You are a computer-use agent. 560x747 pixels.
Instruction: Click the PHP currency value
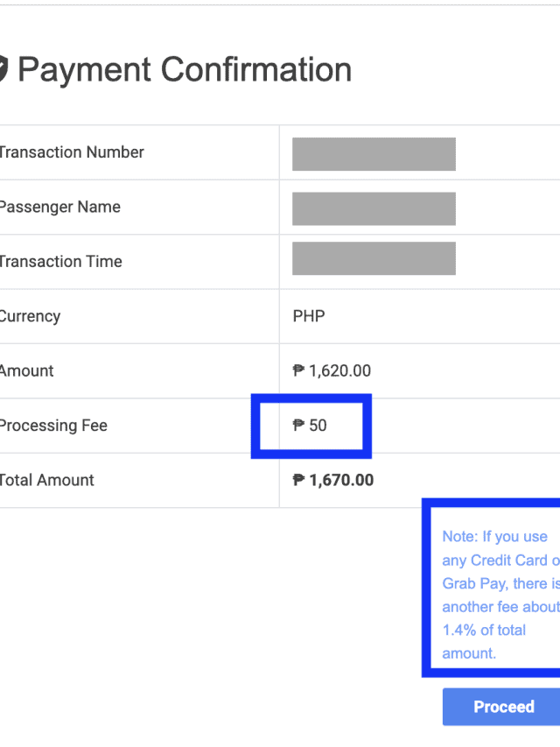(308, 316)
